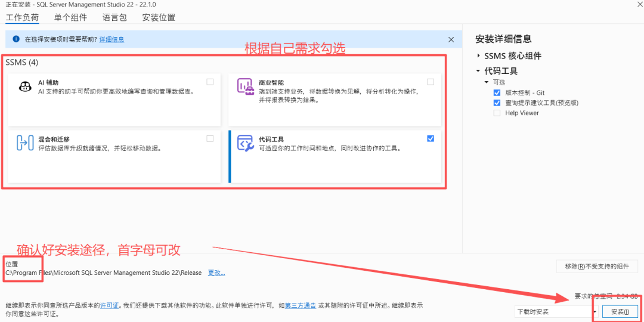Screen dimensions: 644x322
Task: Click the SSMS (4) group heading
Action: click(x=22, y=63)
